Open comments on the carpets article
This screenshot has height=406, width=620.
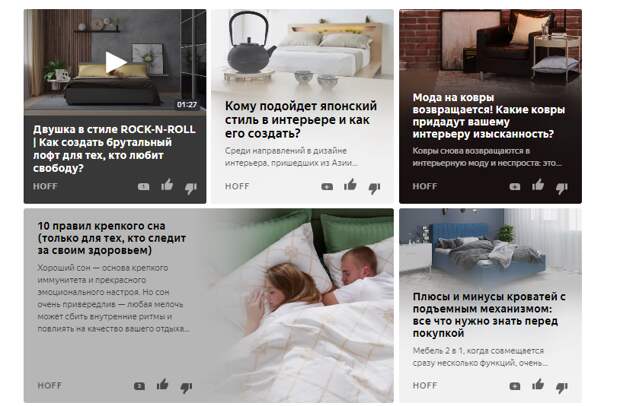[515, 187]
